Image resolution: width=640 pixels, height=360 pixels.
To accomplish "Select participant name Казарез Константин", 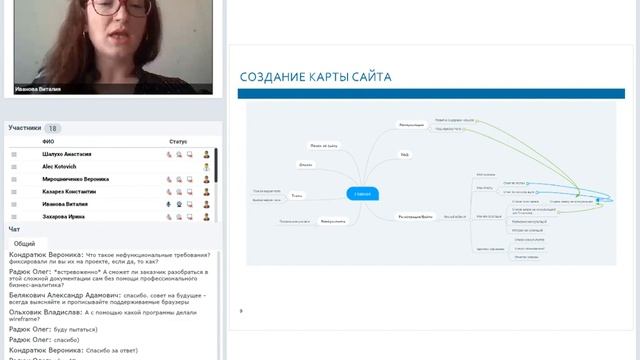I will (69, 191).
